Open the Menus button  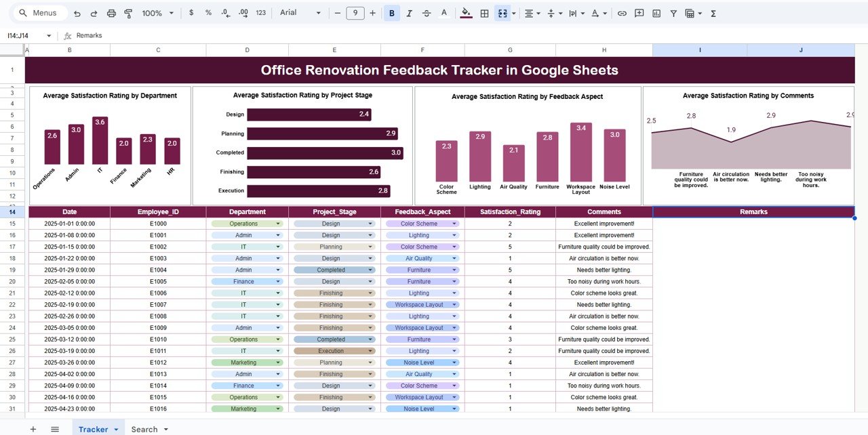click(39, 12)
